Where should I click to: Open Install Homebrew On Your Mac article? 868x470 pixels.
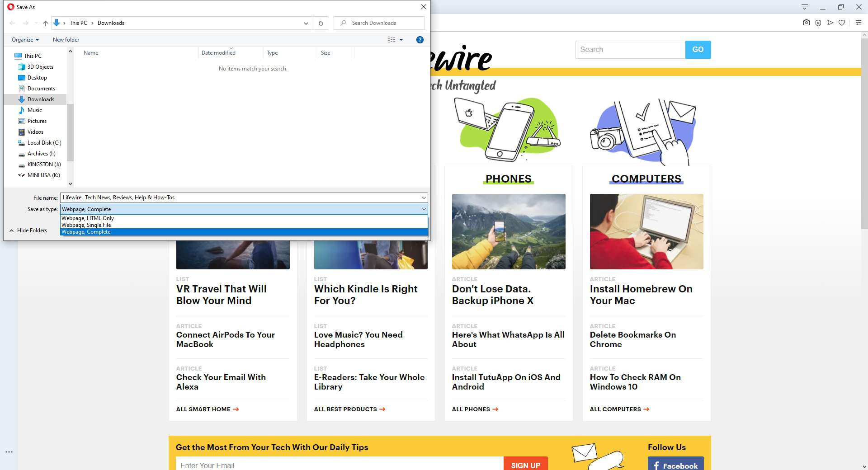click(641, 295)
